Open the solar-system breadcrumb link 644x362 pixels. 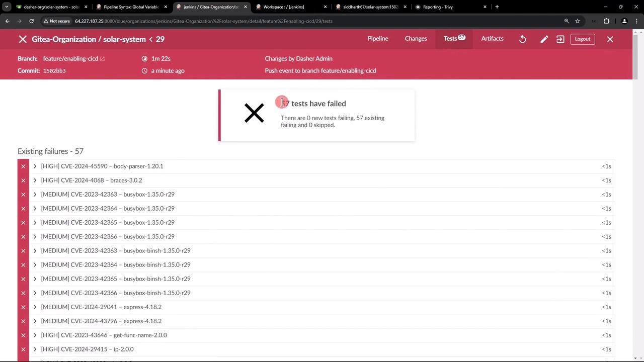click(124, 39)
